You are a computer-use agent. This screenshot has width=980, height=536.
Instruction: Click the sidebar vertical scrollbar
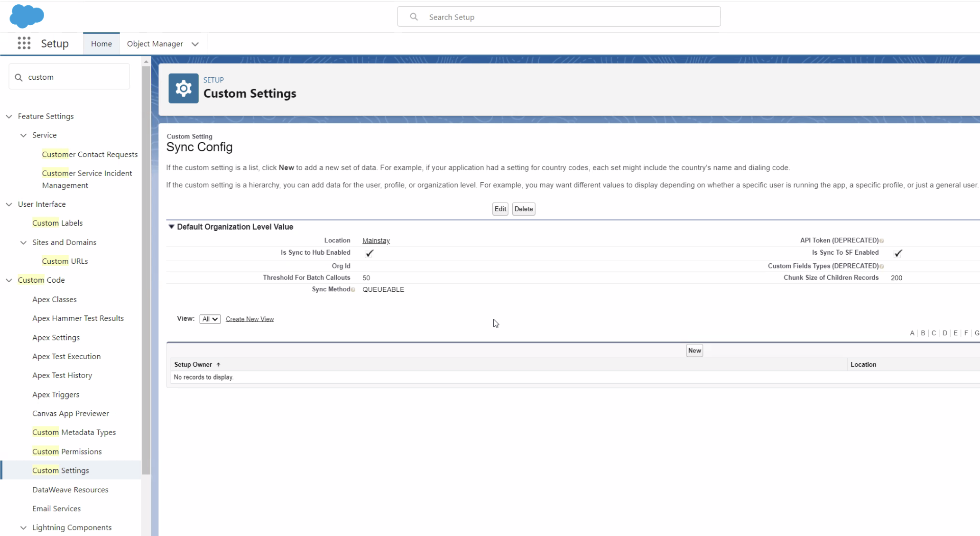click(x=146, y=270)
